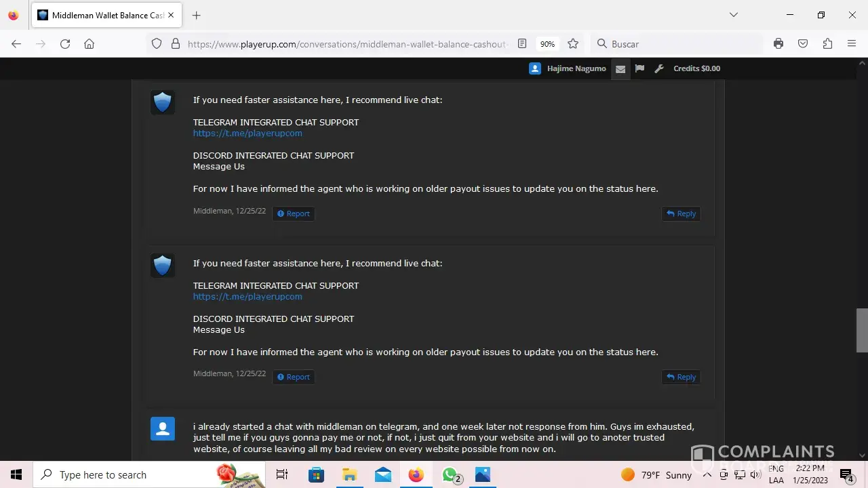Open Hajime Nagumo account menu
The image size is (868, 488).
tap(568, 68)
